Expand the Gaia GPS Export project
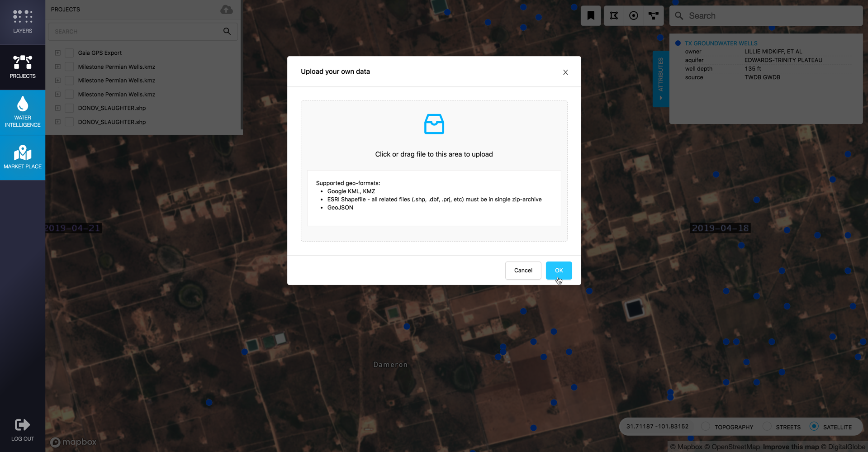 58,53
